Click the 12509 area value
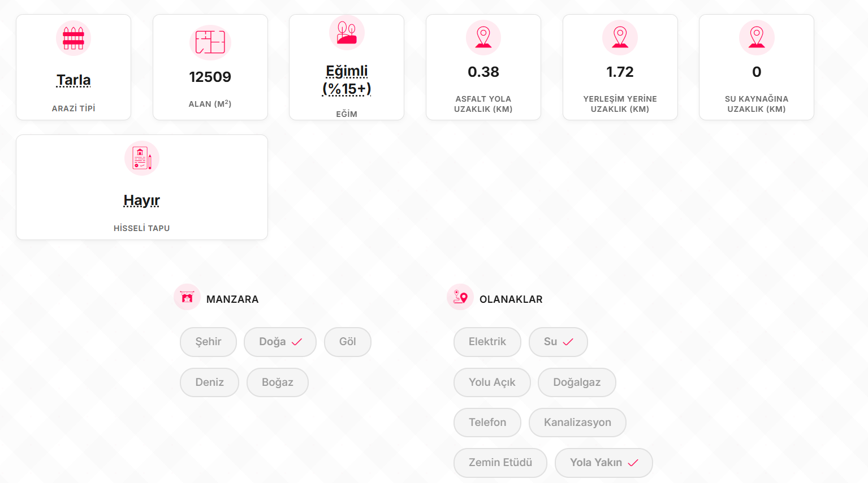The image size is (868, 483). point(210,77)
